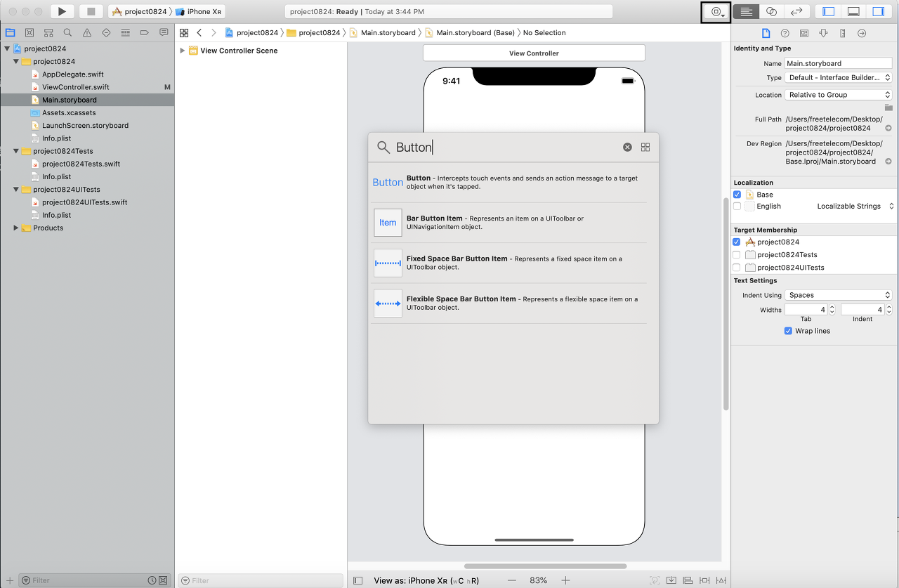Screen dimensions: 899x588
Task: Open the Align constraints menu
Action: click(687, 580)
